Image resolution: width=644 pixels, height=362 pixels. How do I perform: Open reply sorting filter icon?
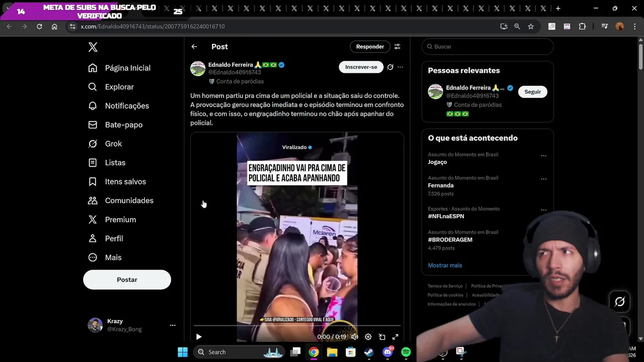click(397, 47)
